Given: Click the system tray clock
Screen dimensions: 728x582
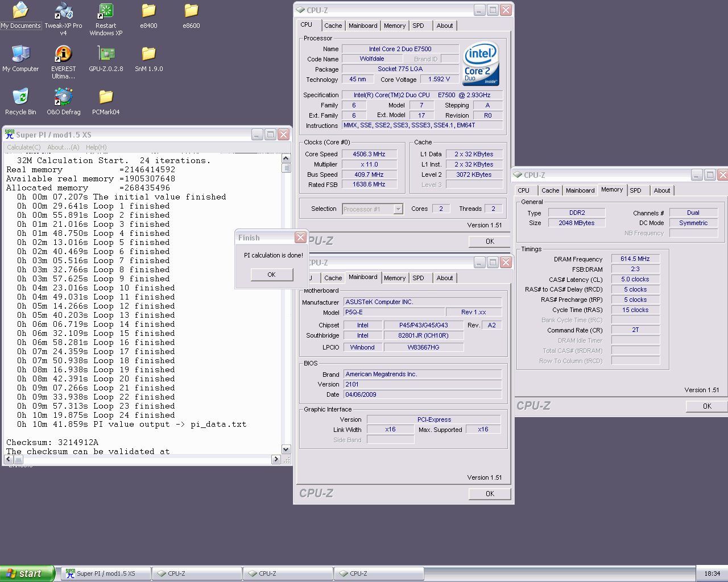Looking at the screenshot, I should pos(712,573).
